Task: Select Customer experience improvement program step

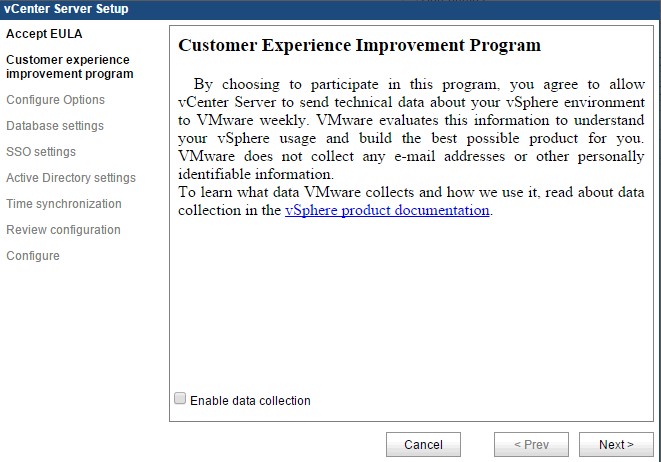Action: [x=69, y=67]
